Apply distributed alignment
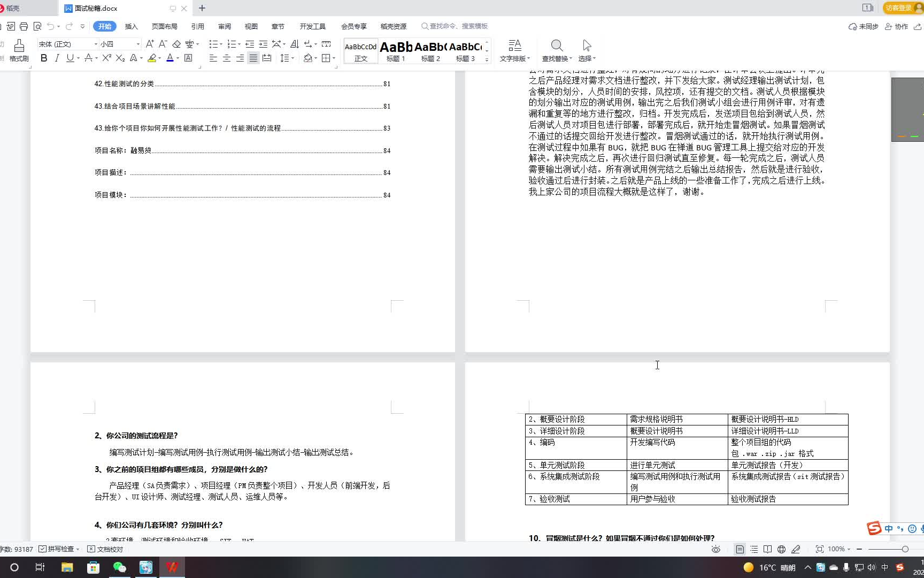Screen dimensions: 924x578 [267, 58]
